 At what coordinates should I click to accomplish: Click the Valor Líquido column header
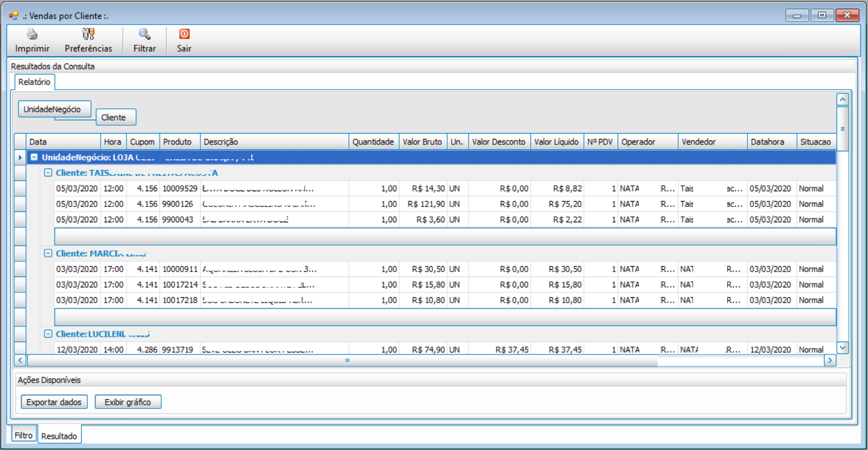pos(557,141)
